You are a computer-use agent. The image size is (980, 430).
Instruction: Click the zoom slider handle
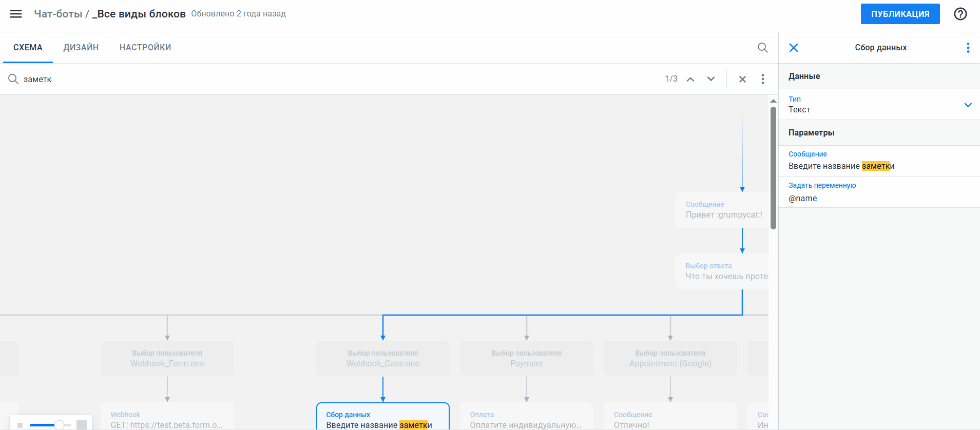point(59,424)
